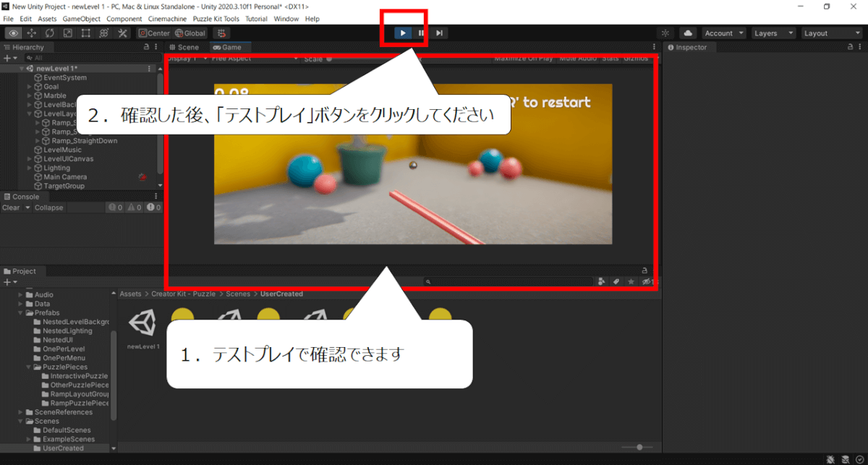Lock the Hierarchy panel
This screenshot has width=868, height=465.
coord(146,47)
